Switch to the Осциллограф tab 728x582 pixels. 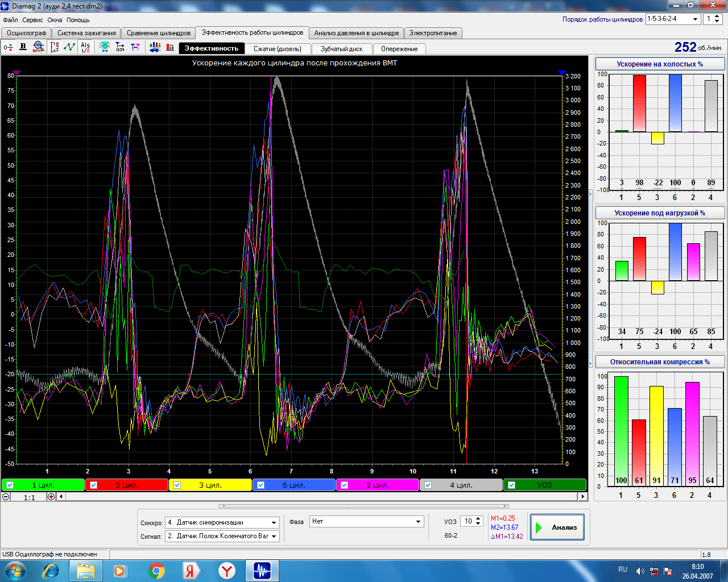tap(27, 33)
